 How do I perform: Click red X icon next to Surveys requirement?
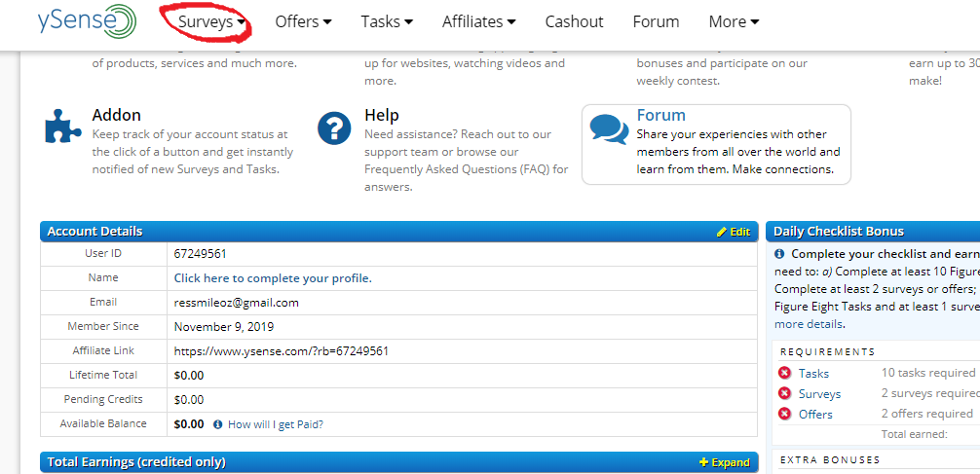pyautogui.click(x=784, y=393)
